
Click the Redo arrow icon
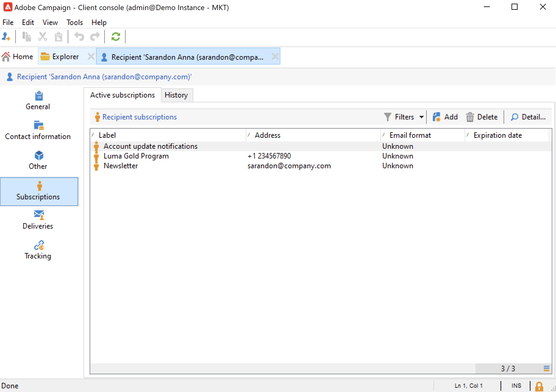click(x=95, y=37)
